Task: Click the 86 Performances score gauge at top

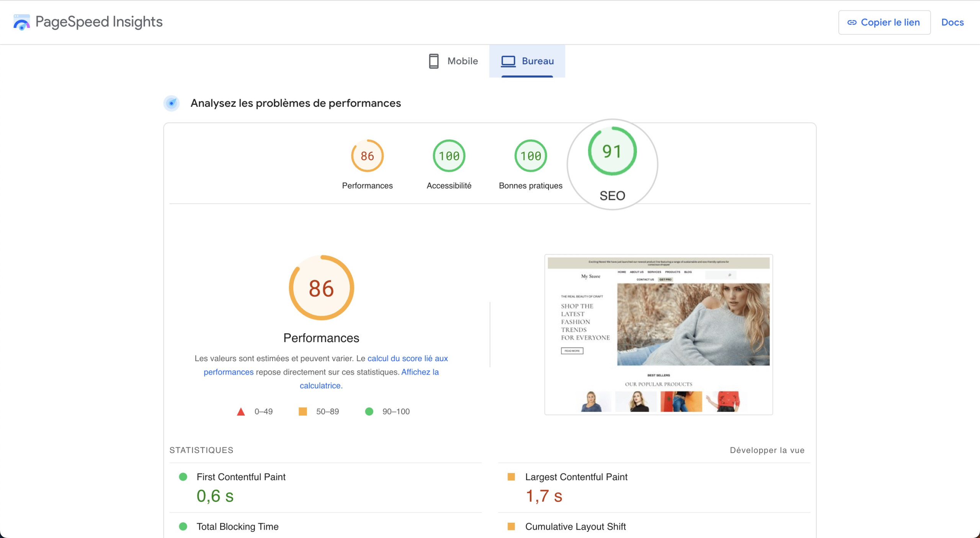Action: pyautogui.click(x=367, y=156)
